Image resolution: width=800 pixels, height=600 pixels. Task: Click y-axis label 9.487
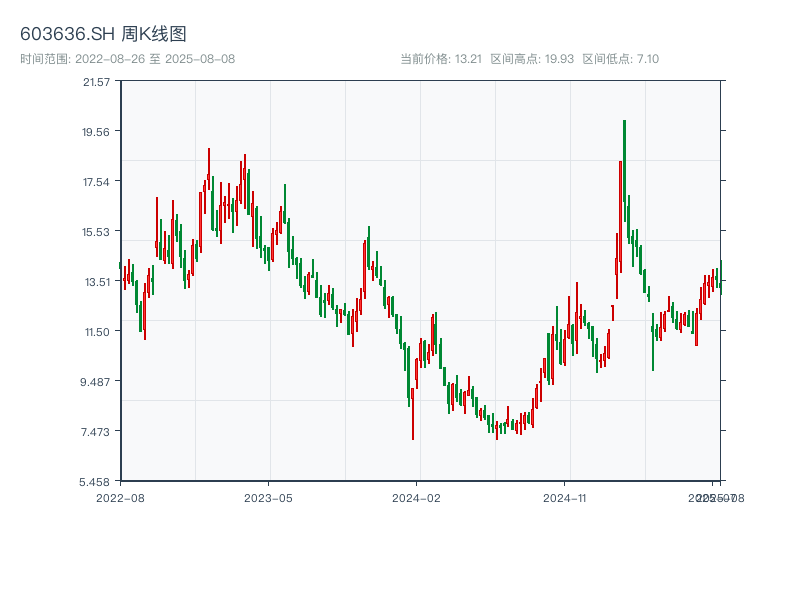coord(95,382)
